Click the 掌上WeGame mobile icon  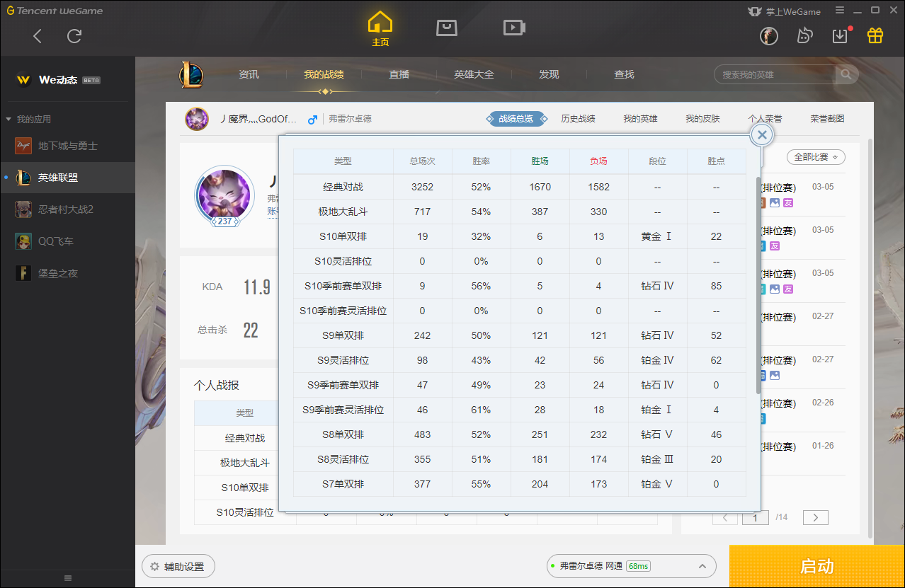[x=784, y=11]
